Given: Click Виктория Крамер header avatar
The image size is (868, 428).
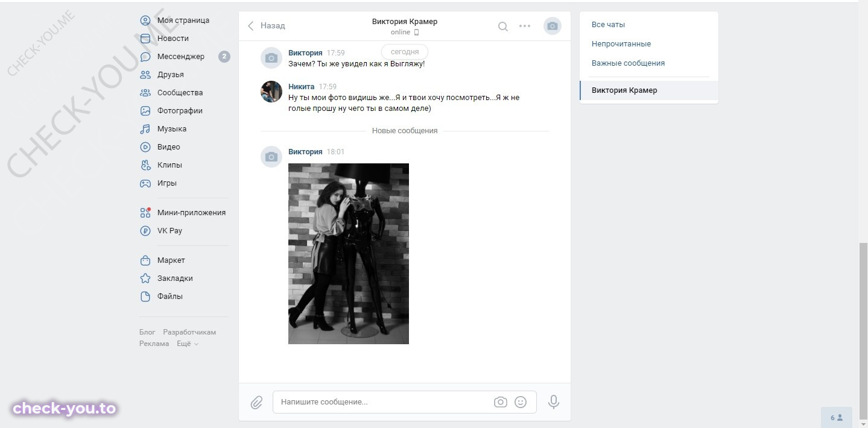Looking at the screenshot, I should (553, 26).
